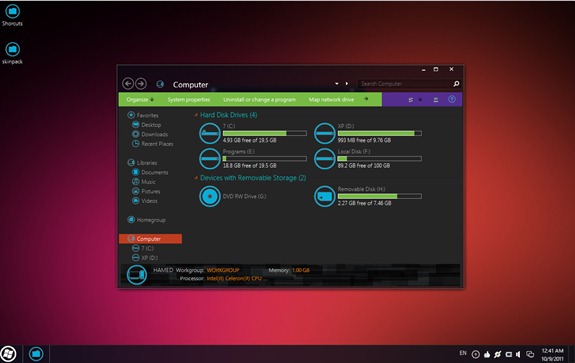Screen dimensions: 575x363
Task: Open the XP (D:) drive icon
Action: click(x=325, y=133)
